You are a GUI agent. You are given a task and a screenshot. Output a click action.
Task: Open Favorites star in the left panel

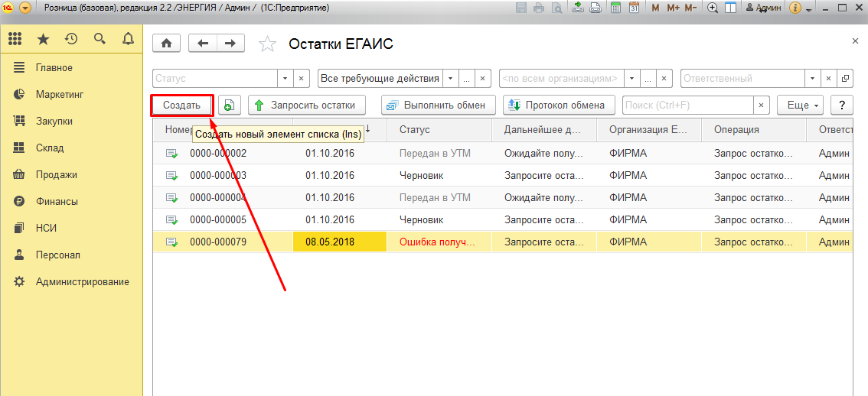coord(43,39)
